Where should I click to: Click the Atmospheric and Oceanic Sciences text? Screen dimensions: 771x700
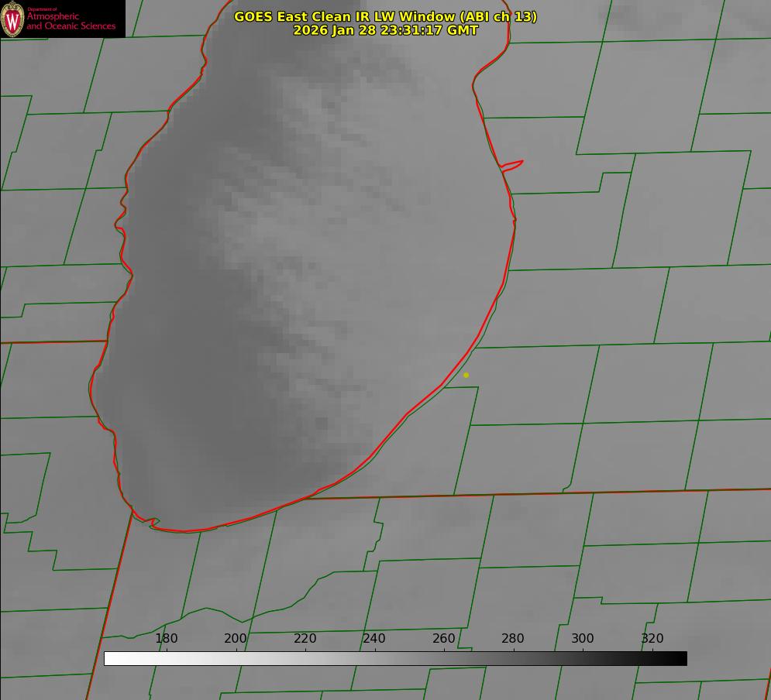click(71, 21)
